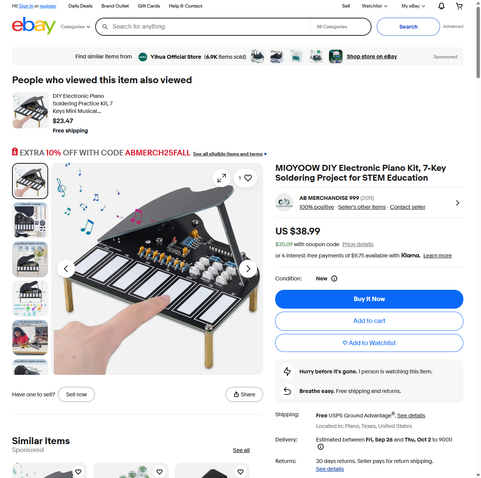Open the Brand Outlet menu item
The height and width of the screenshot is (478, 481).
coord(115,6)
